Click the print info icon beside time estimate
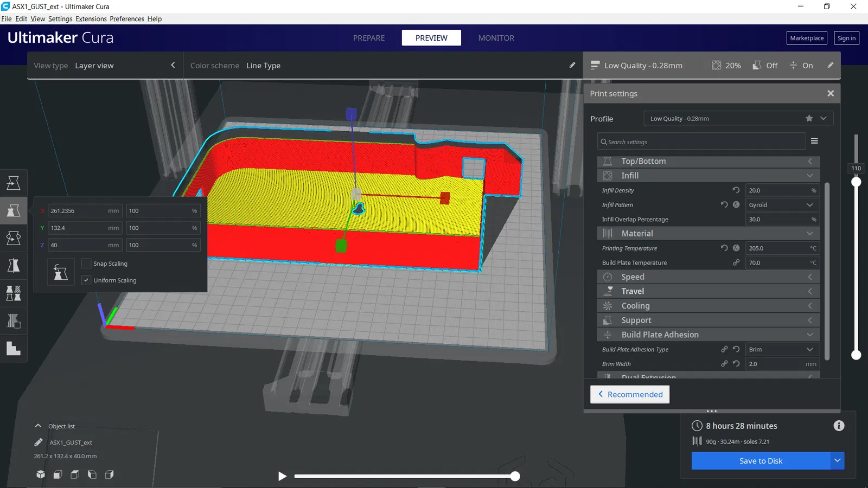868x488 pixels. (839, 426)
